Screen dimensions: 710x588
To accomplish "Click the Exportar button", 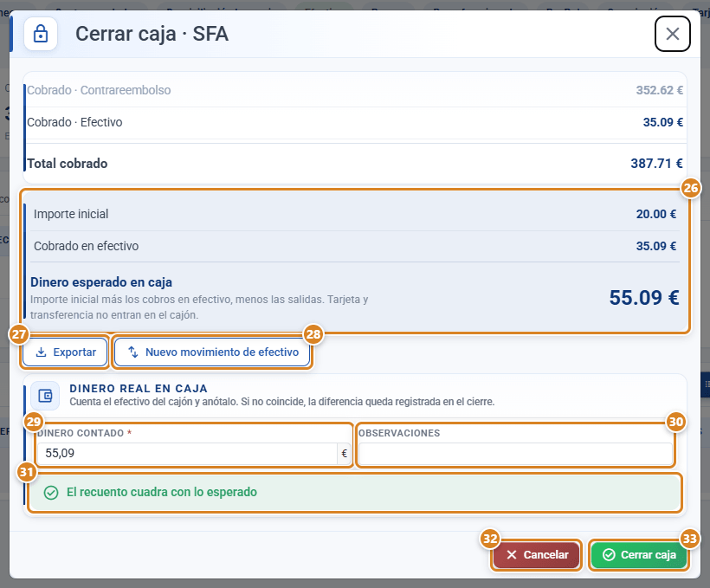I will click(65, 352).
